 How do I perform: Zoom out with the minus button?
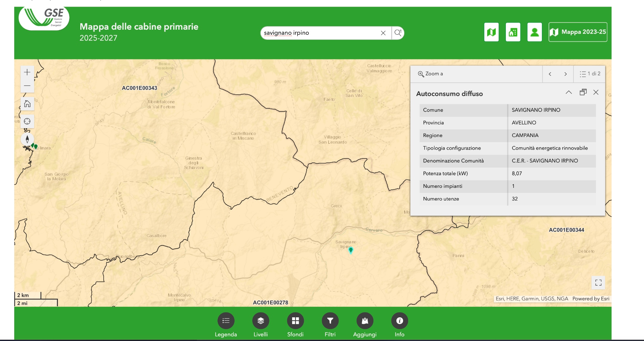[x=27, y=86]
